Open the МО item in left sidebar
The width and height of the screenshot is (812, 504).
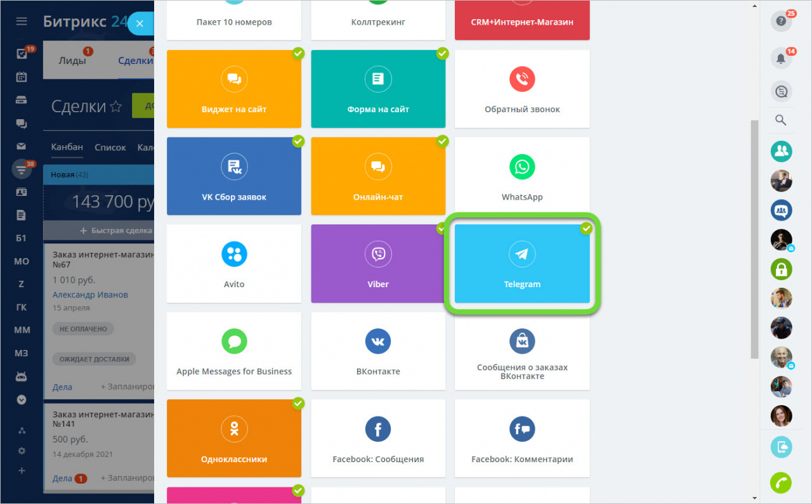pyautogui.click(x=22, y=261)
